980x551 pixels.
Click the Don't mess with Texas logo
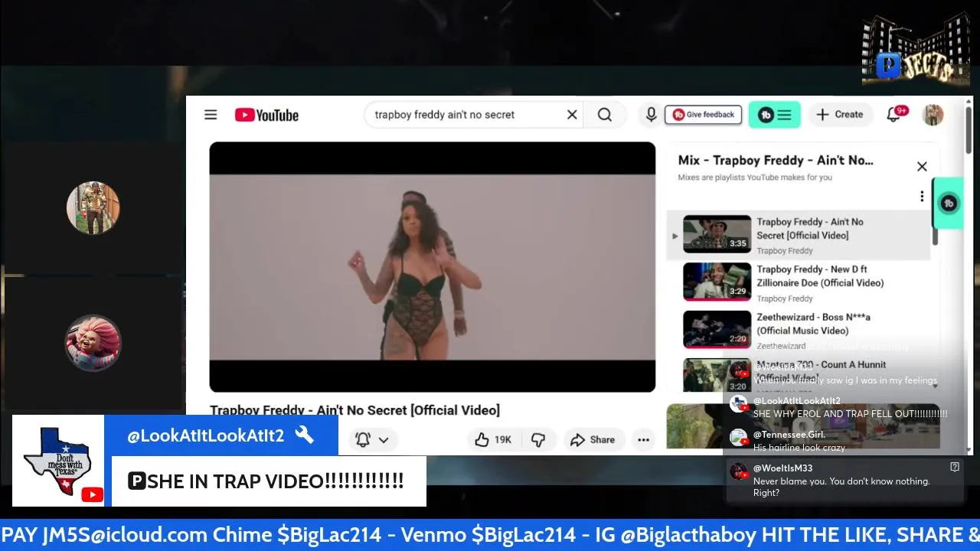pyautogui.click(x=57, y=461)
